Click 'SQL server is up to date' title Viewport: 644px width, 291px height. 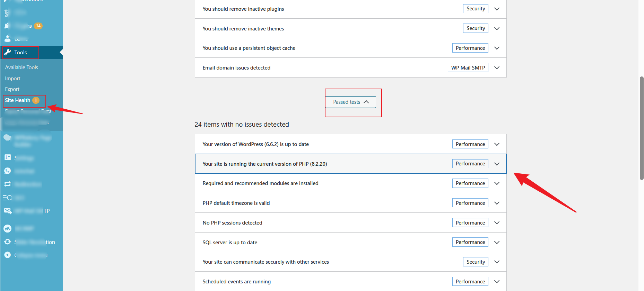pos(230,243)
